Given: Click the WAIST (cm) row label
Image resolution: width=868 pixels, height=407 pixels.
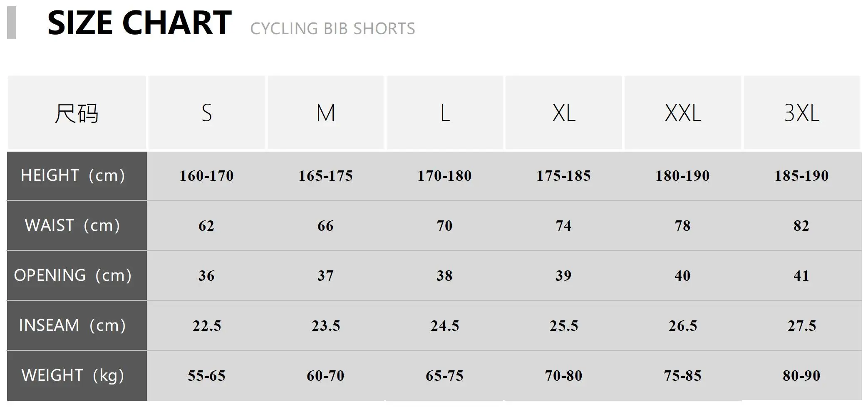Looking at the screenshot, I should (x=72, y=225).
